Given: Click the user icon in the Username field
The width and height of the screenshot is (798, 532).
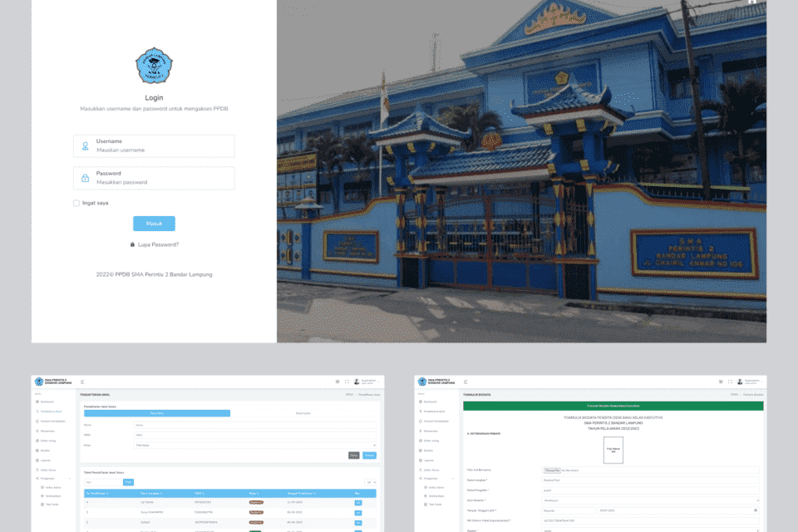Looking at the screenshot, I should [x=85, y=146].
